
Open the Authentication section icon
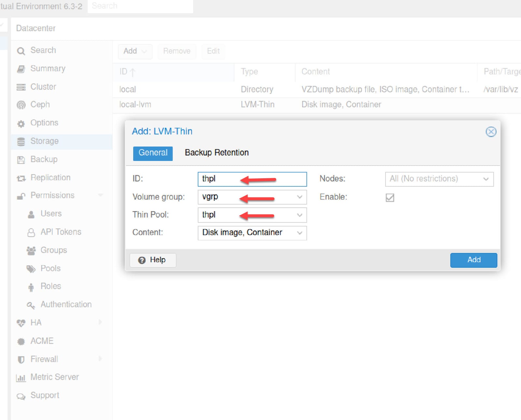(31, 304)
